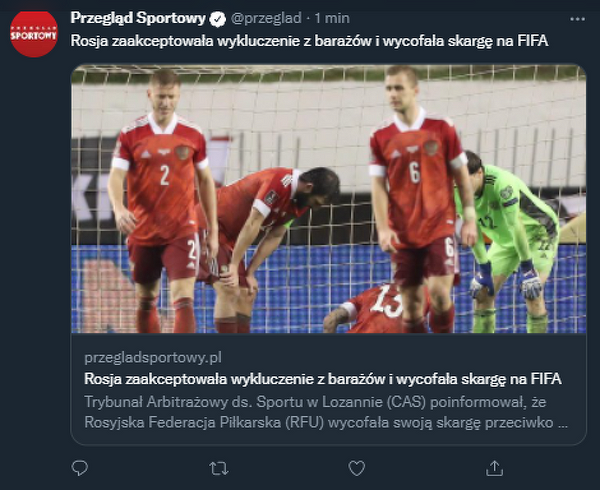Like the tweet with the heart icon

click(357, 468)
